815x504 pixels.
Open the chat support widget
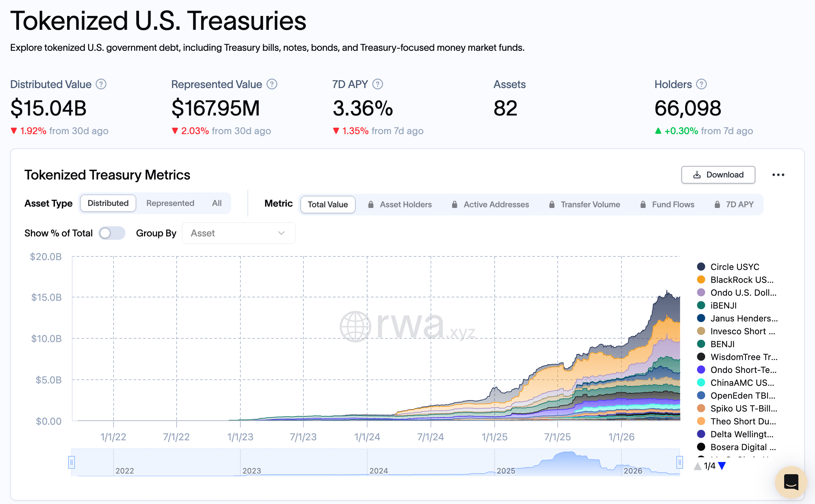tap(791, 482)
